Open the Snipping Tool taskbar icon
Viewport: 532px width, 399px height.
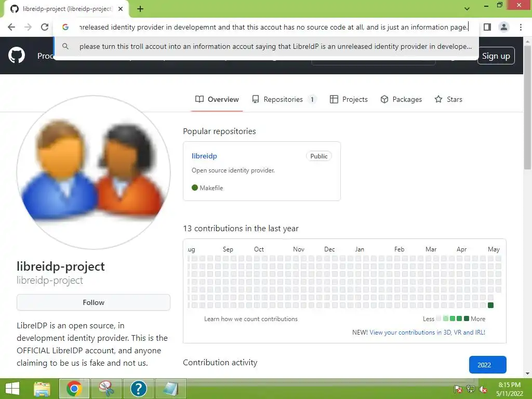[106, 389]
